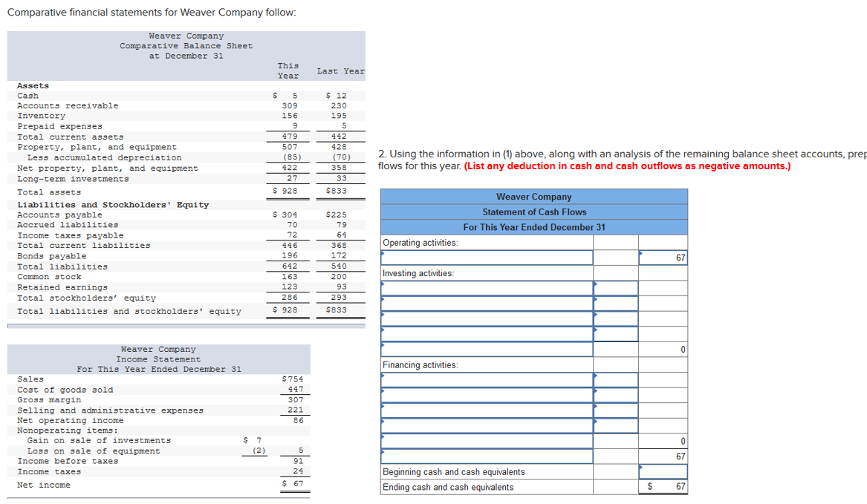
Task: Open second description dropdown under Financing activities
Action: point(487,395)
